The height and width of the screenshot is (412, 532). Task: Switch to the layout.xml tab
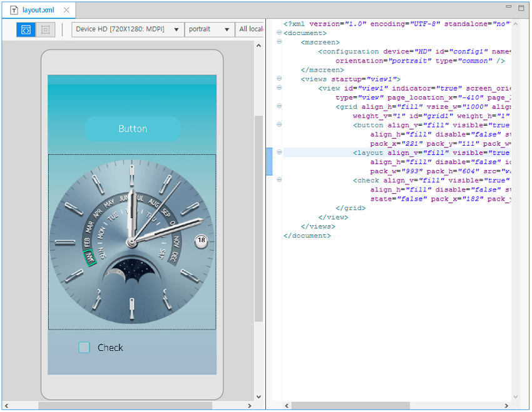click(38, 9)
